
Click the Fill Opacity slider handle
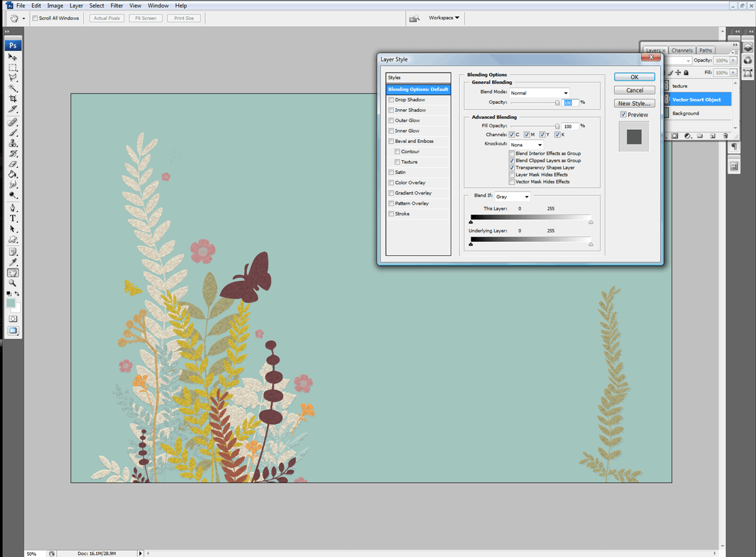[x=557, y=127]
